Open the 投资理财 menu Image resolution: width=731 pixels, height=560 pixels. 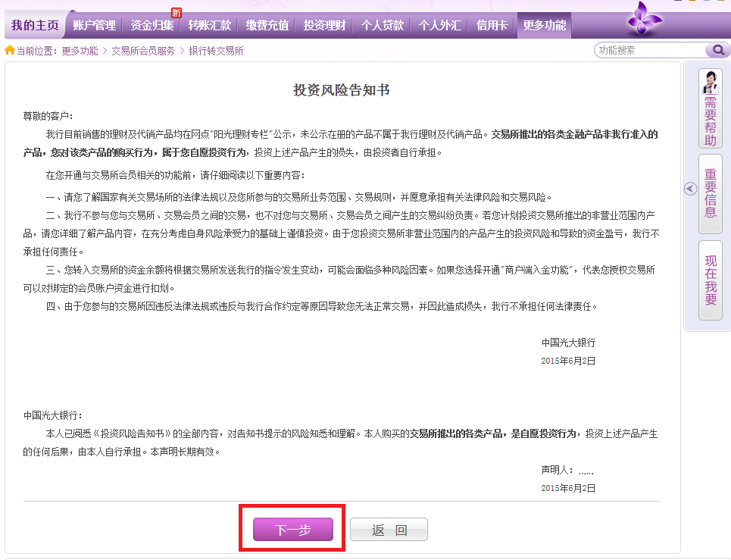[325, 26]
